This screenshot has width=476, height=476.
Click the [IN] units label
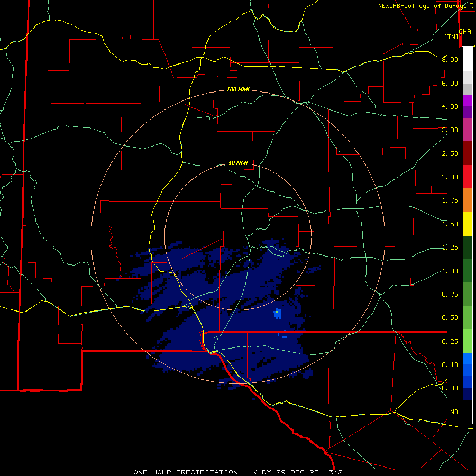[452, 36]
